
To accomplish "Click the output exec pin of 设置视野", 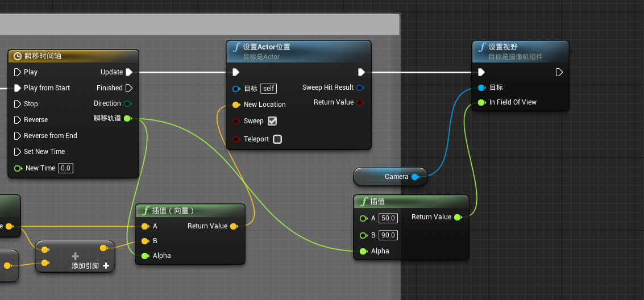I will (x=559, y=72).
